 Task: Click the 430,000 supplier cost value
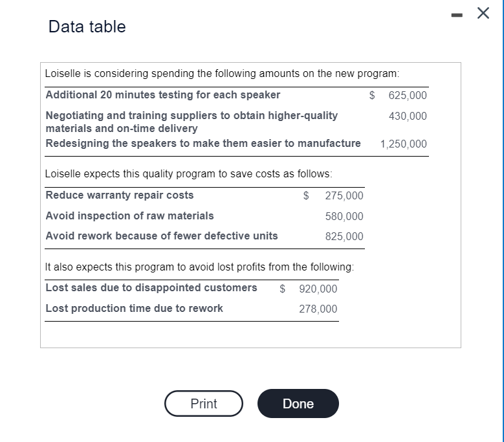408,116
